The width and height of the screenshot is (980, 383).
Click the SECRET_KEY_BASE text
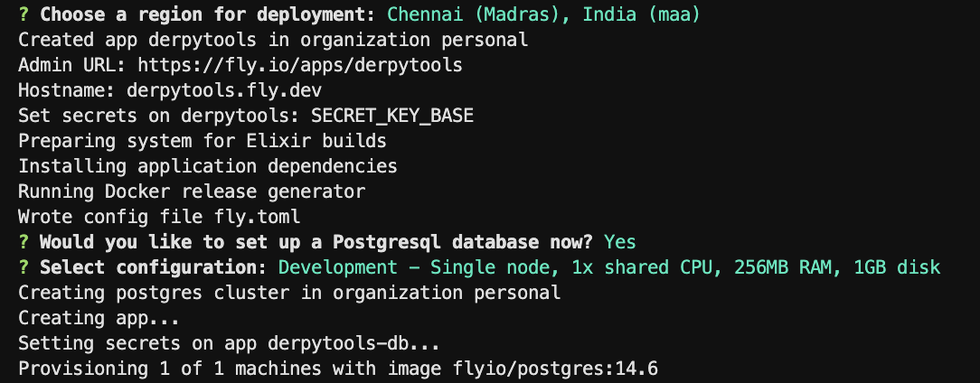pyautogui.click(x=392, y=116)
